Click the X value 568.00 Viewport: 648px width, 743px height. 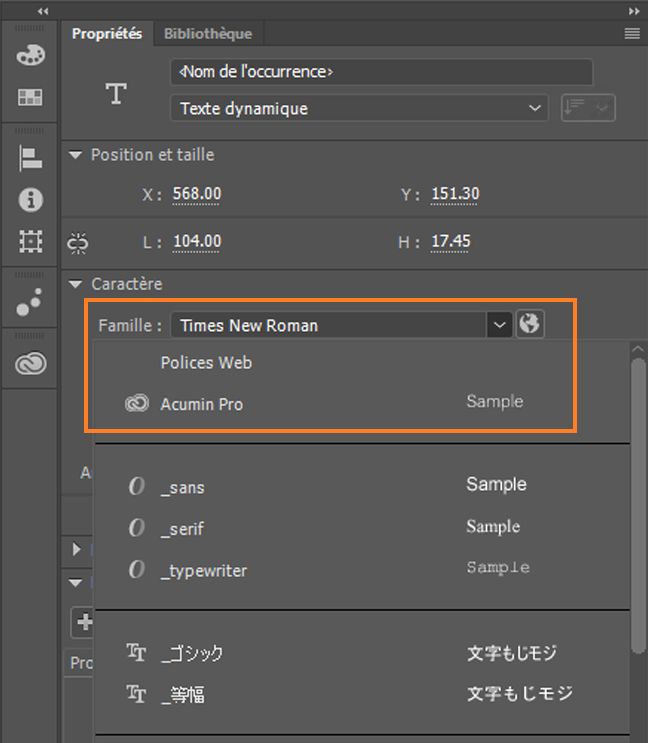click(x=197, y=194)
